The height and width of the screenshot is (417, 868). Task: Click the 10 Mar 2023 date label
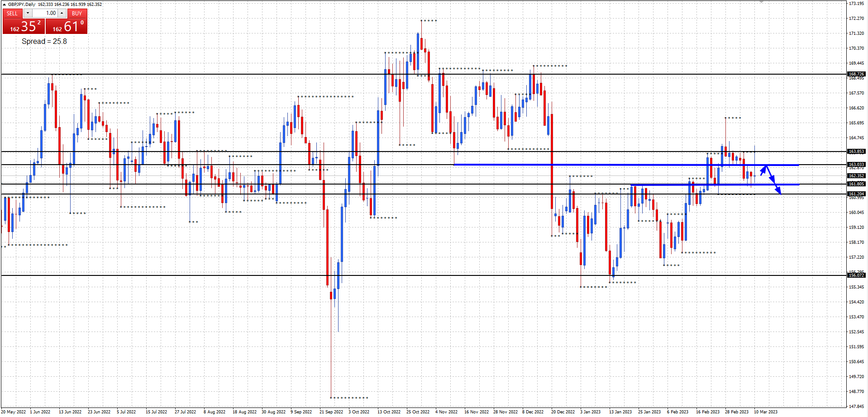click(x=765, y=412)
